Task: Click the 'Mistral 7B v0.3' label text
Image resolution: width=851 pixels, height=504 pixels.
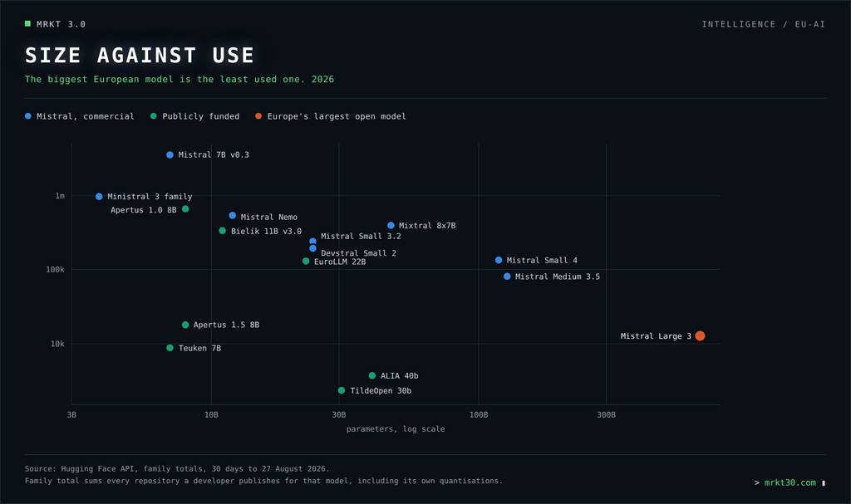Action: coord(214,154)
